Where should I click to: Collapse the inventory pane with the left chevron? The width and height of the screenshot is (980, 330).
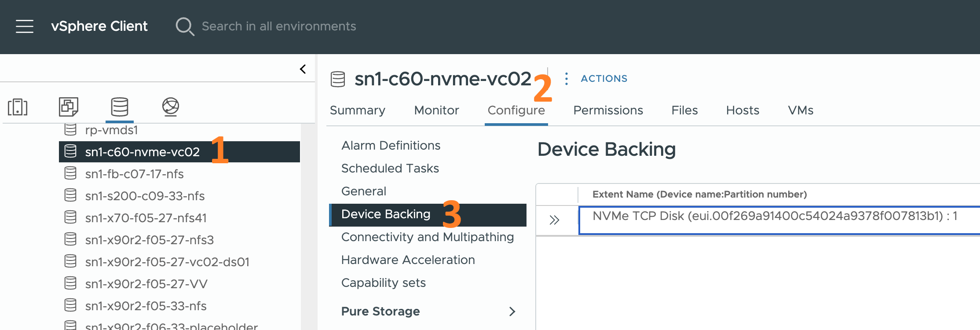[303, 69]
